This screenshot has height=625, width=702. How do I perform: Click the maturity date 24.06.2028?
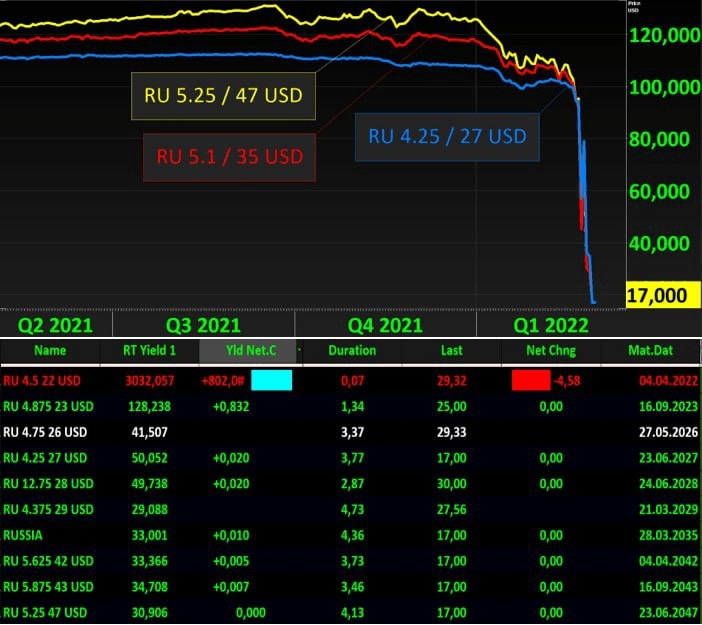(668, 484)
